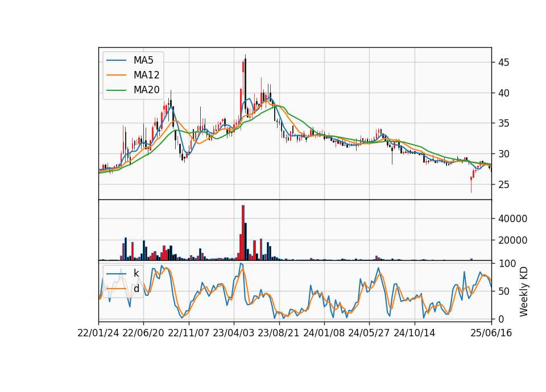Click the price axis value 25
The image size is (546, 392).
[x=504, y=185]
